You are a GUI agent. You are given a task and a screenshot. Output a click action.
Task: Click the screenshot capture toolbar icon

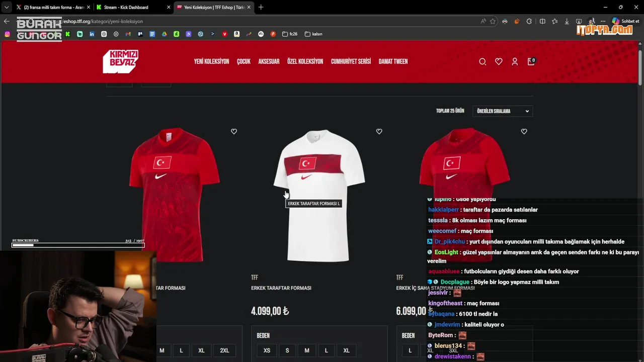click(x=579, y=21)
